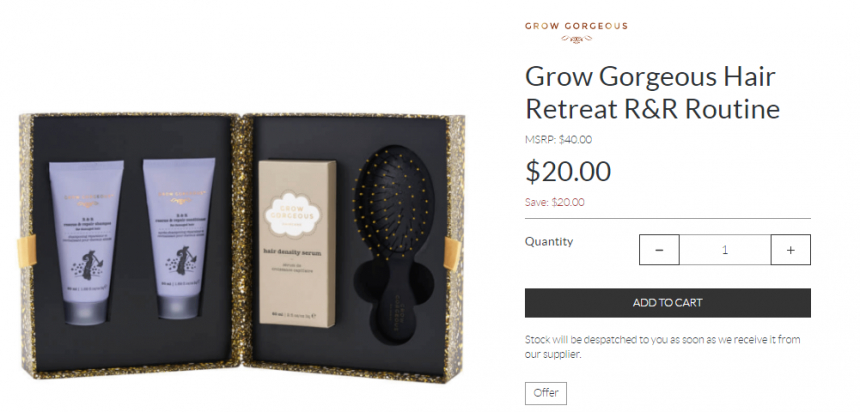Click the Quantity label

pyautogui.click(x=548, y=241)
